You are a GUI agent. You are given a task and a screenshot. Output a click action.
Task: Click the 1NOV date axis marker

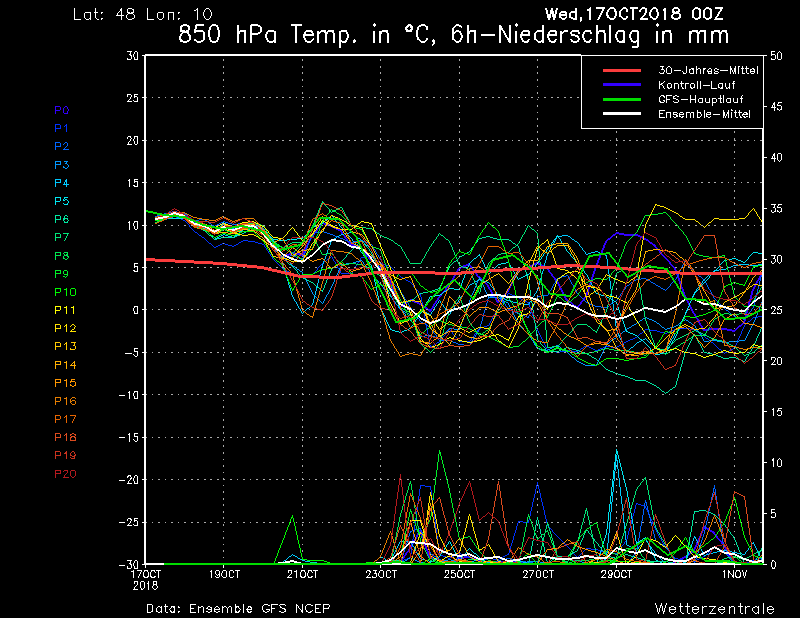[734, 575]
